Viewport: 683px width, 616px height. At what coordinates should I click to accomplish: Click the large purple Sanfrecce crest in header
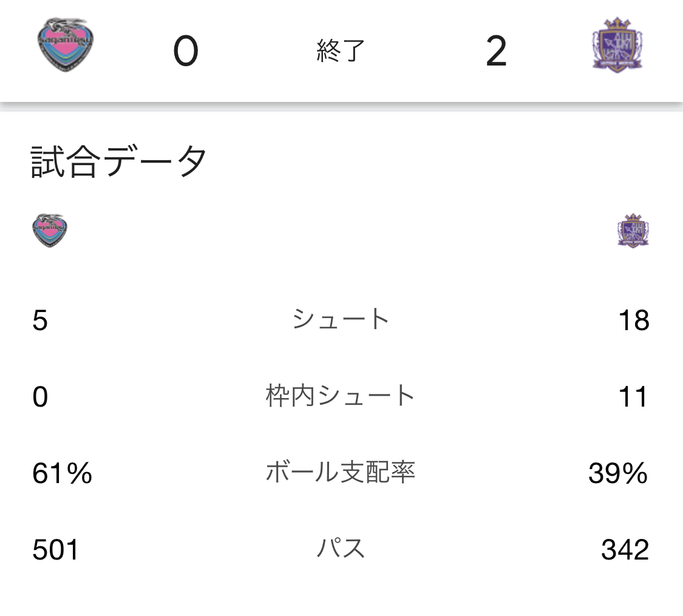click(x=616, y=46)
